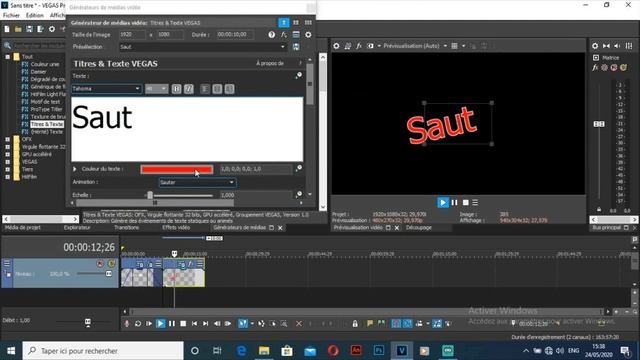Open the Prévisualisation (Auto) quality dropdown
Image resolution: width=640 pixels, height=360 pixels.
click(x=445, y=46)
